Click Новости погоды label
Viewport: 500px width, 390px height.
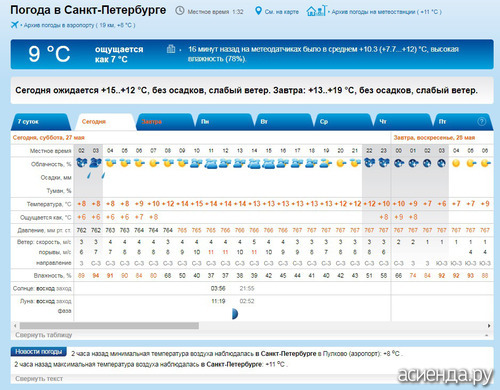tap(39, 352)
